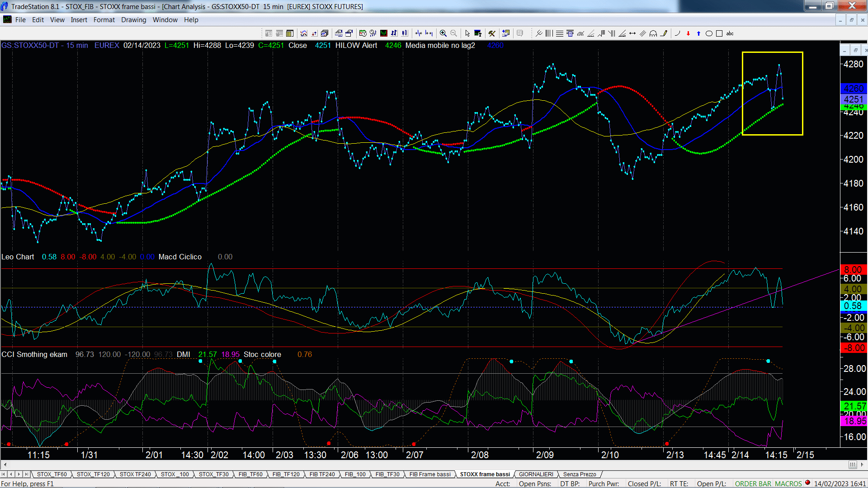This screenshot has height=488, width=868.
Task: Switch to the STOX TF240 tab
Action: point(135,474)
